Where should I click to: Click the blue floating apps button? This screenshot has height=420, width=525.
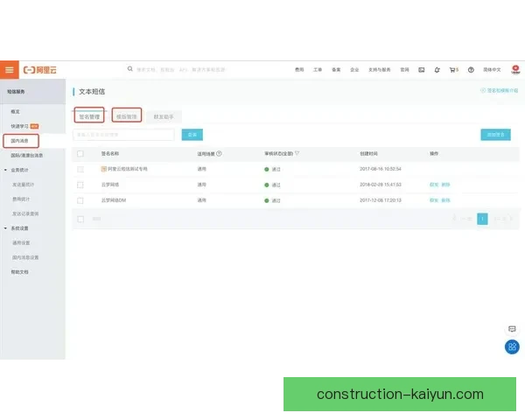point(513,347)
